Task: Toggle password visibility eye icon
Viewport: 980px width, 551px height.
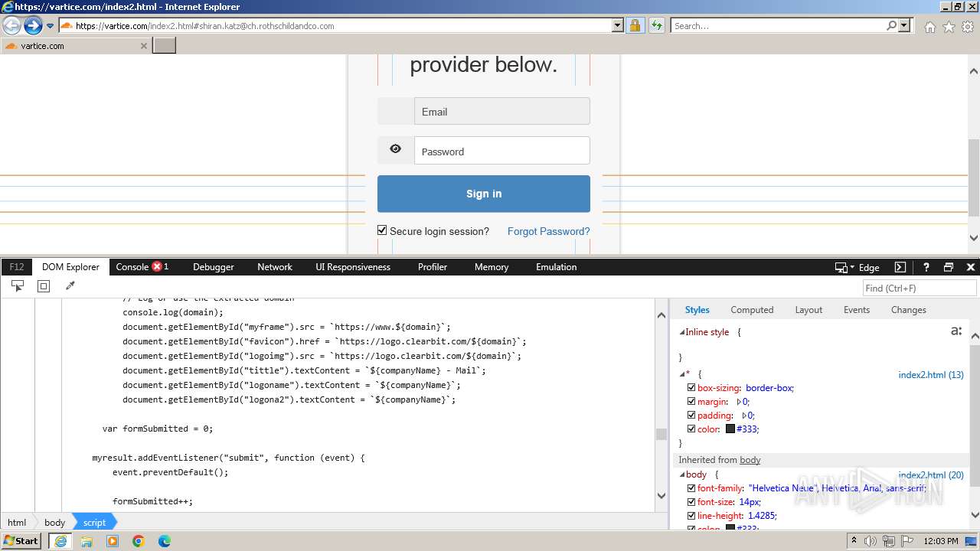Action: (x=395, y=149)
